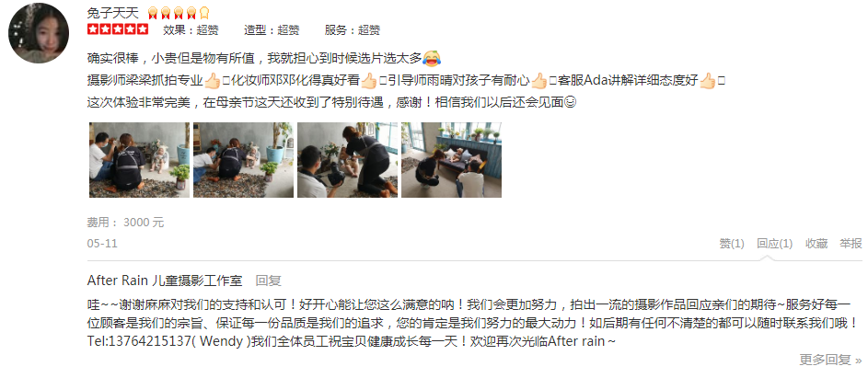Click 收藏 to save the review

tap(816, 244)
